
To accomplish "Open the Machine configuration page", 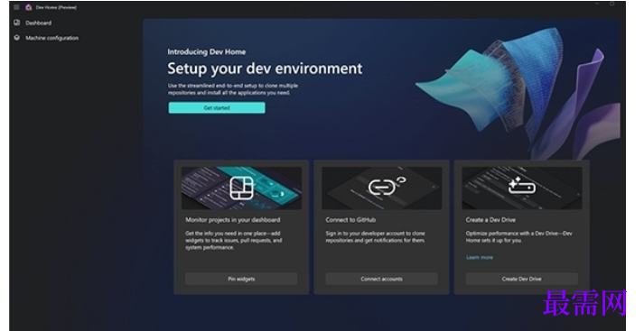I will coord(51,38).
